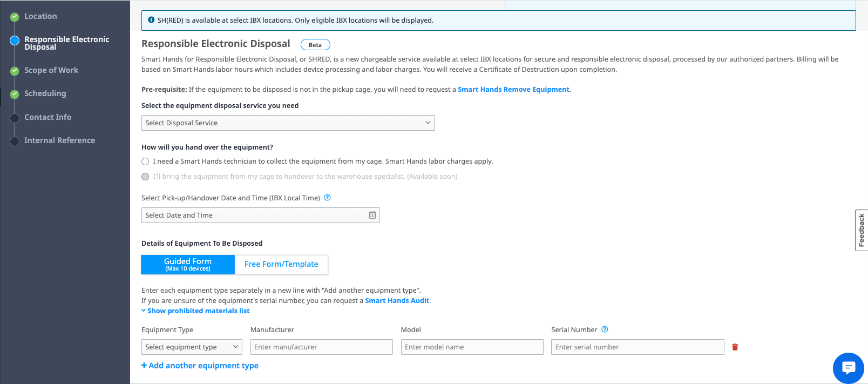
Task: Open the Select equipment type dropdown
Action: [192, 347]
